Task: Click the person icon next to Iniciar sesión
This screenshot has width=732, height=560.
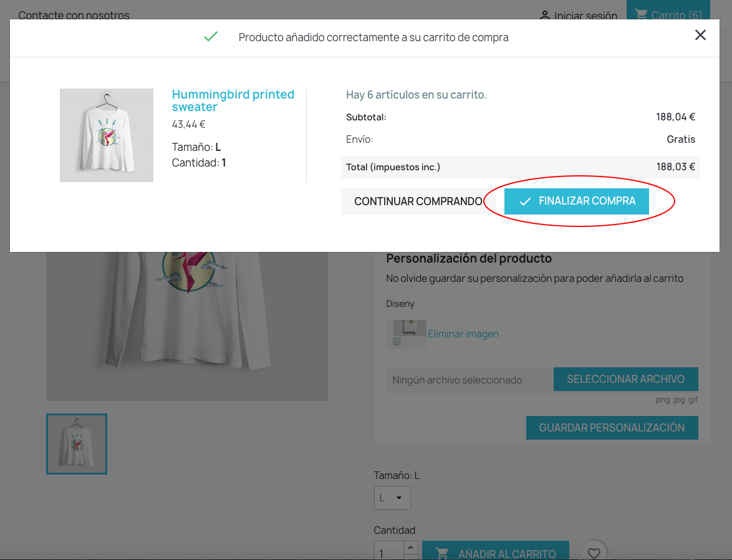Action: 546,16
